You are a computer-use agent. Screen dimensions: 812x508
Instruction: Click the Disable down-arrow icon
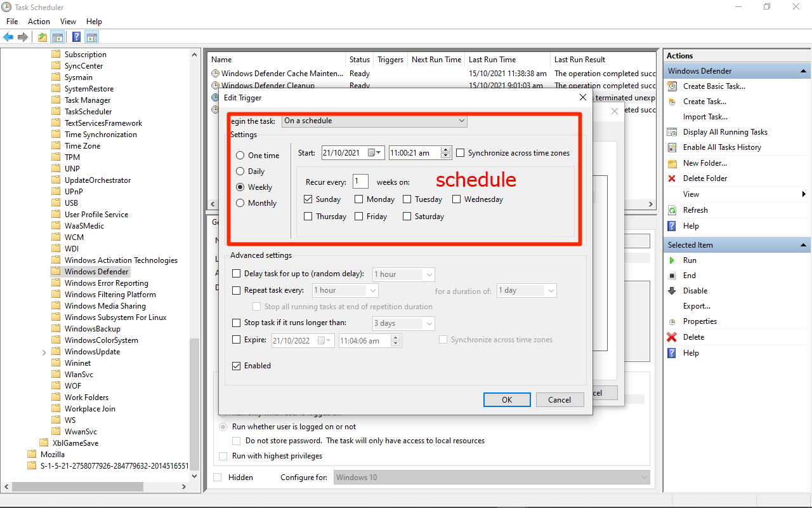point(672,291)
